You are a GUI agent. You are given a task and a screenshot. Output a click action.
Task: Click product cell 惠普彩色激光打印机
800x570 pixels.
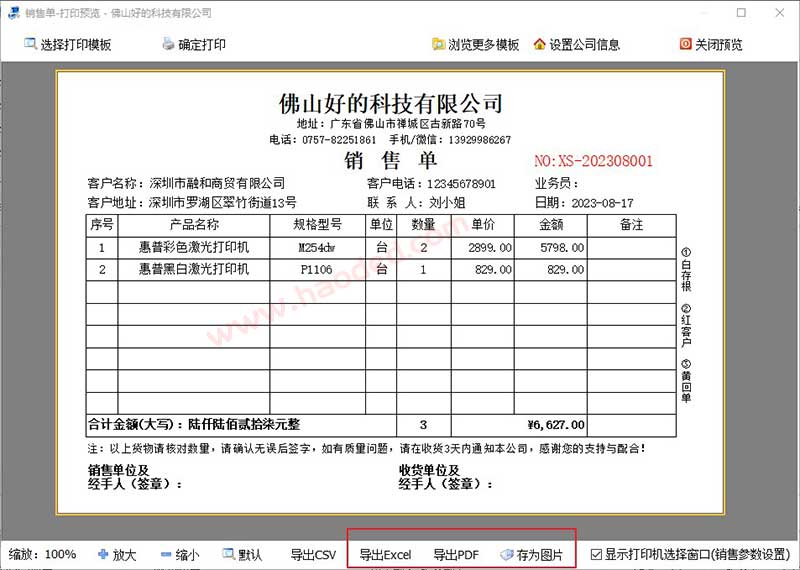(x=194, y=247)
